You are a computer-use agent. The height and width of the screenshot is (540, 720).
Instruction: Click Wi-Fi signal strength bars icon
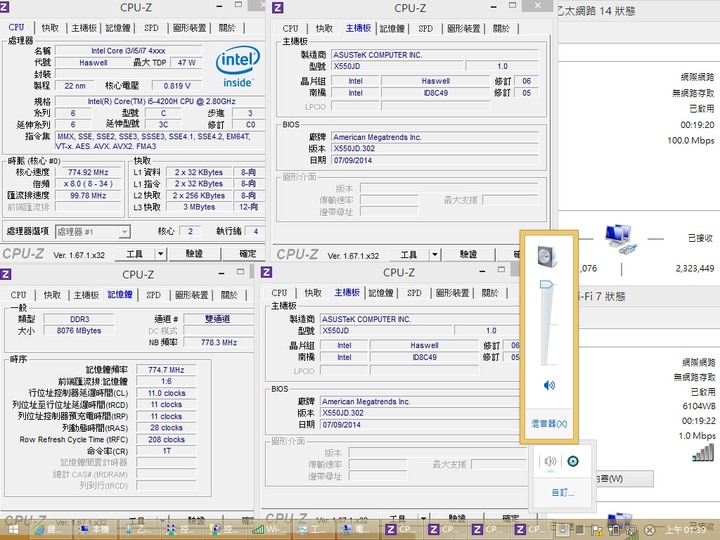click(x=703, y=453)
